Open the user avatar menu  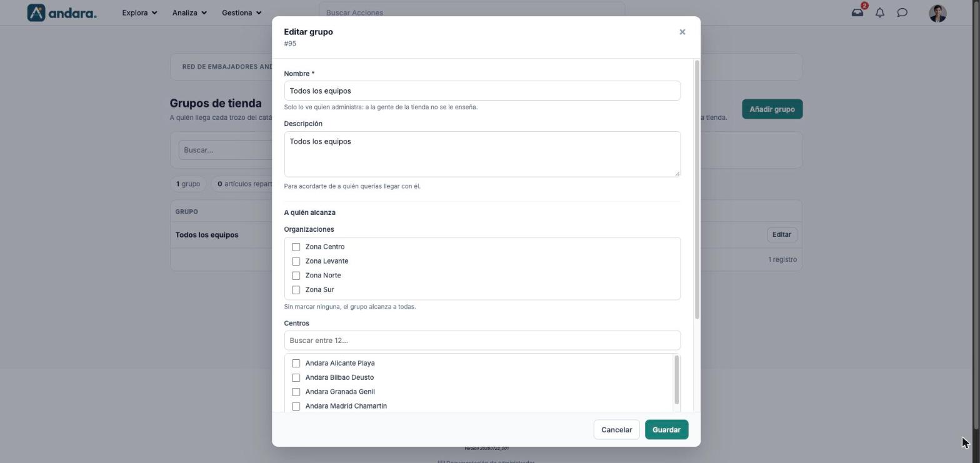click(x=937, y=13)
